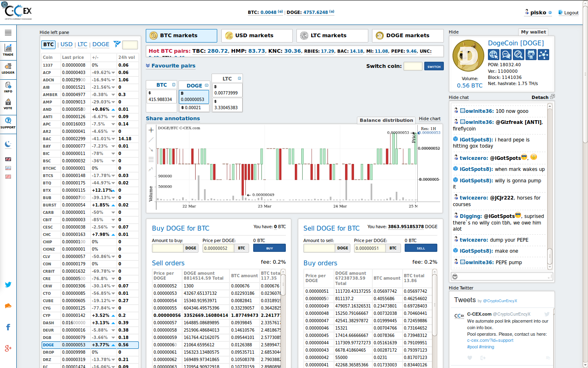Click the BTC favourite pair info icon

(x=174, y=85)
